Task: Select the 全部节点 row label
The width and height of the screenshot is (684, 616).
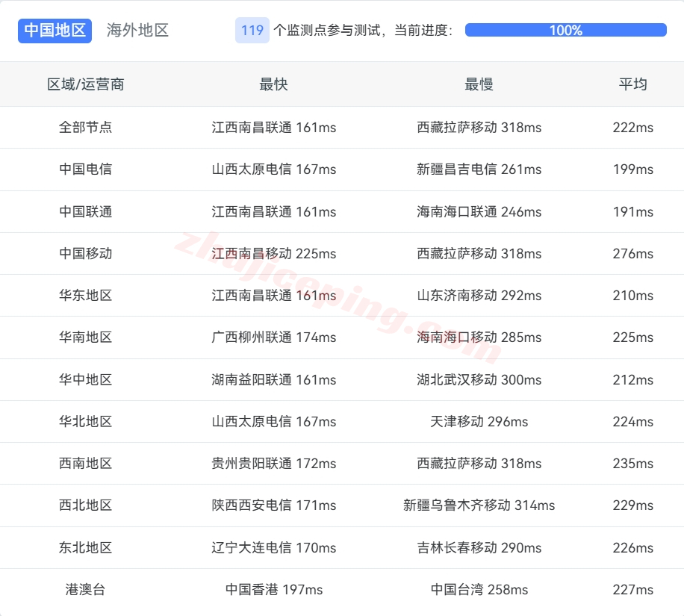Action: [86, 128]
